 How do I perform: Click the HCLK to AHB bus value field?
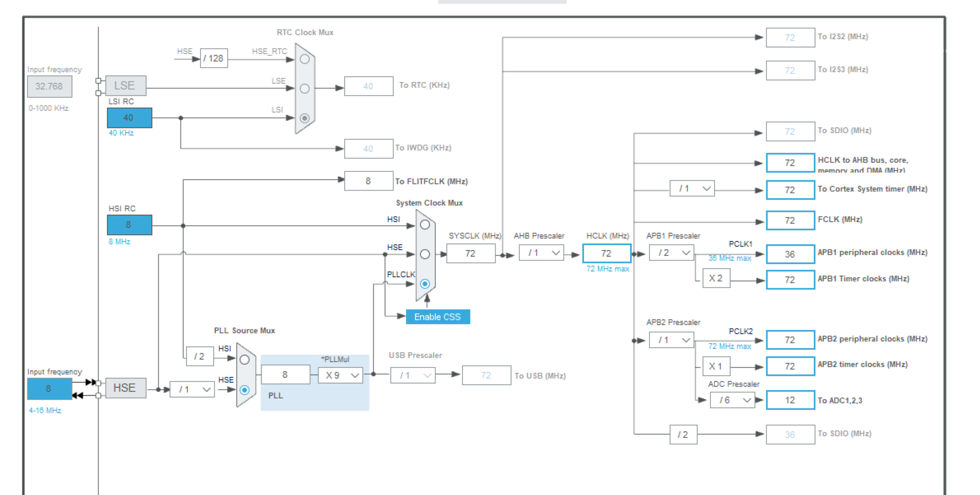coord(790,163)
